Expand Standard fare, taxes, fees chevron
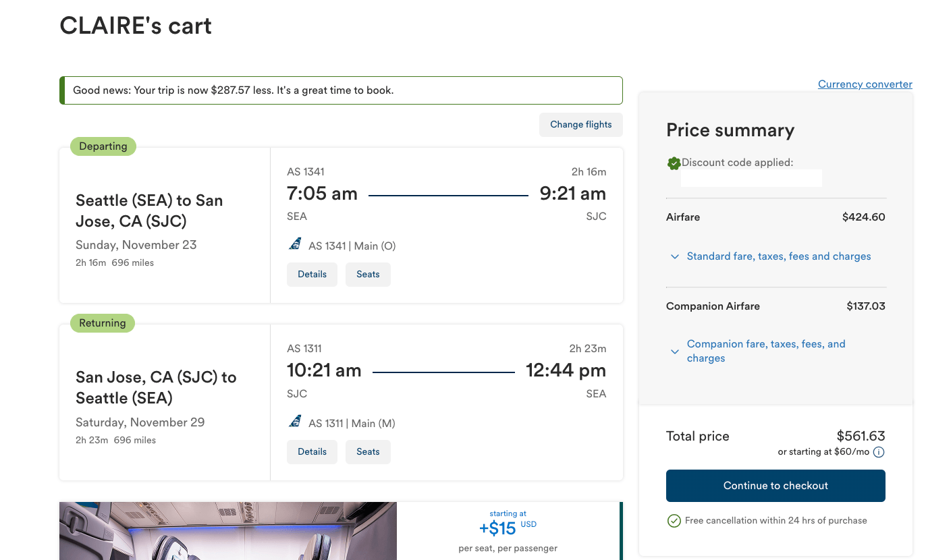The width and height of the screenshot is (926, 560). pos(674,257)
